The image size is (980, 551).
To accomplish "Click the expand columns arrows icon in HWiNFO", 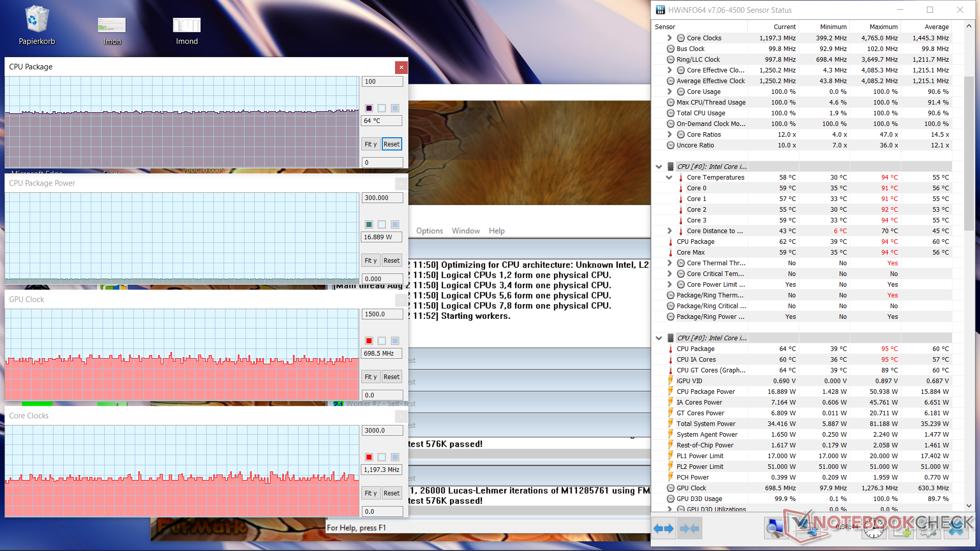I will point(664,529).
